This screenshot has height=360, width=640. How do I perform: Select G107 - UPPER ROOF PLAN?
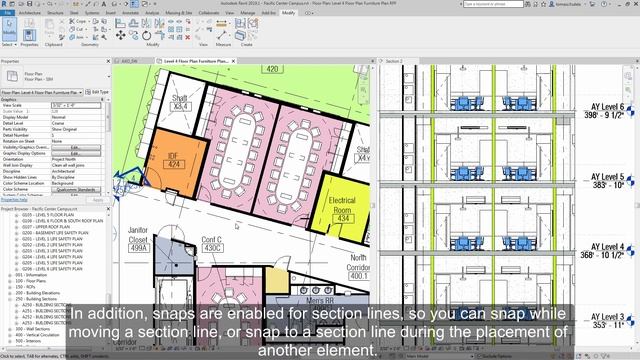pyautogui.click(x=46, y=227)
